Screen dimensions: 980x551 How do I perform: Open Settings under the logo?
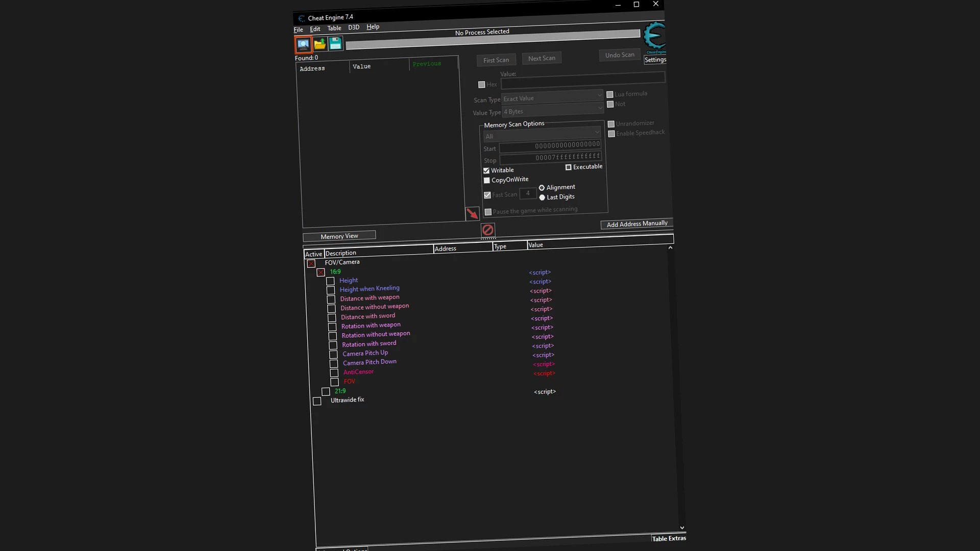pos(655,60)
